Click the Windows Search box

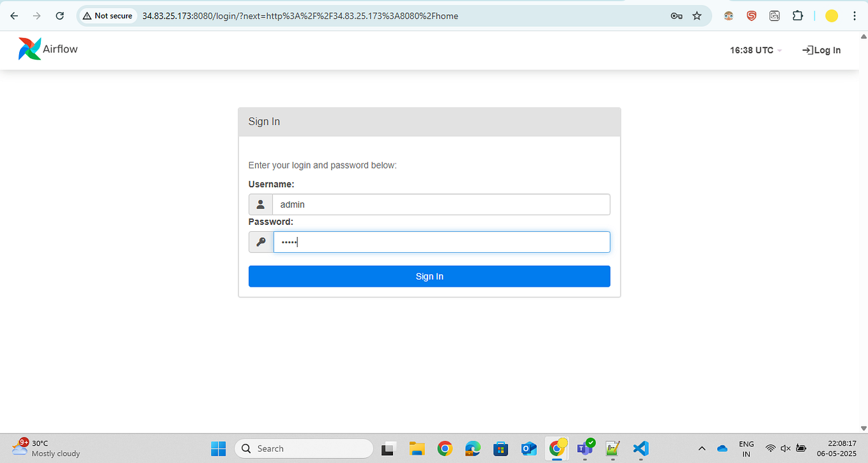pyautogui.click(x=304, y=448)
